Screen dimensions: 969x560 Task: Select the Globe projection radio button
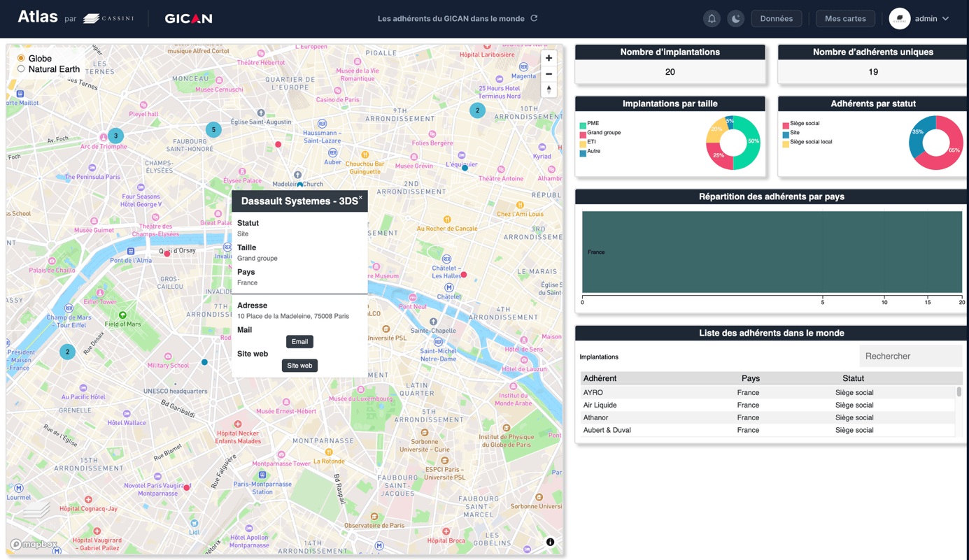[x=21, y=58]
